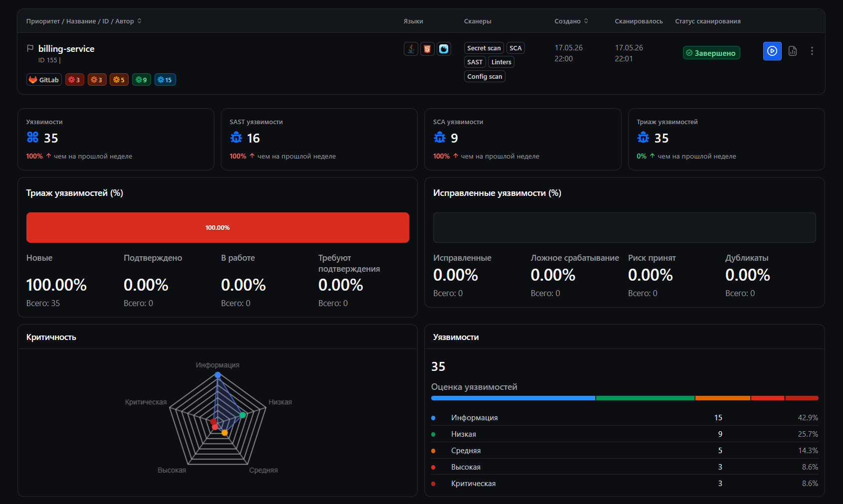The height and width of the screenshot is (504, 843).
Task: Click the priority flag icon beside billing-service
Action: [30, 48]
